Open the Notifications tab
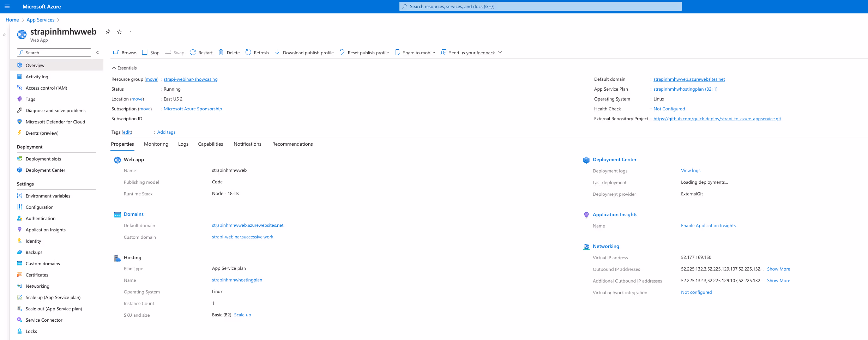Image resolution: width=868 pixels, height=340 pixels. click(247, 144)
